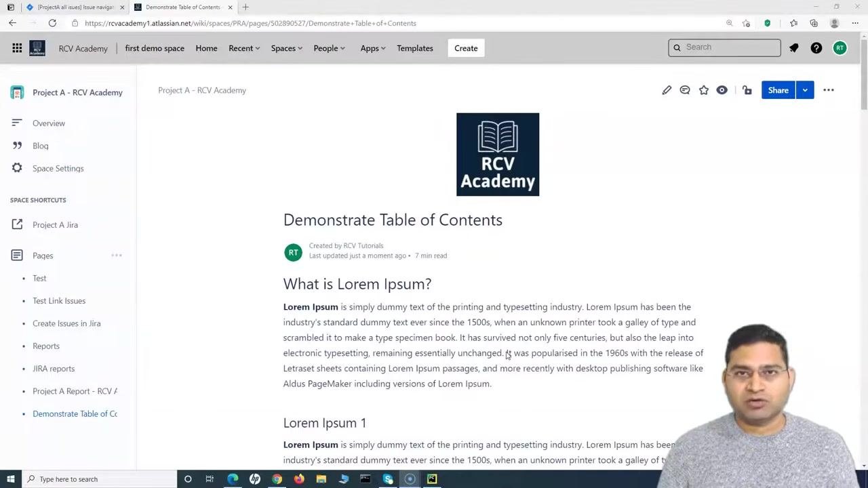Open the People dropdown menu

(330, 48)
